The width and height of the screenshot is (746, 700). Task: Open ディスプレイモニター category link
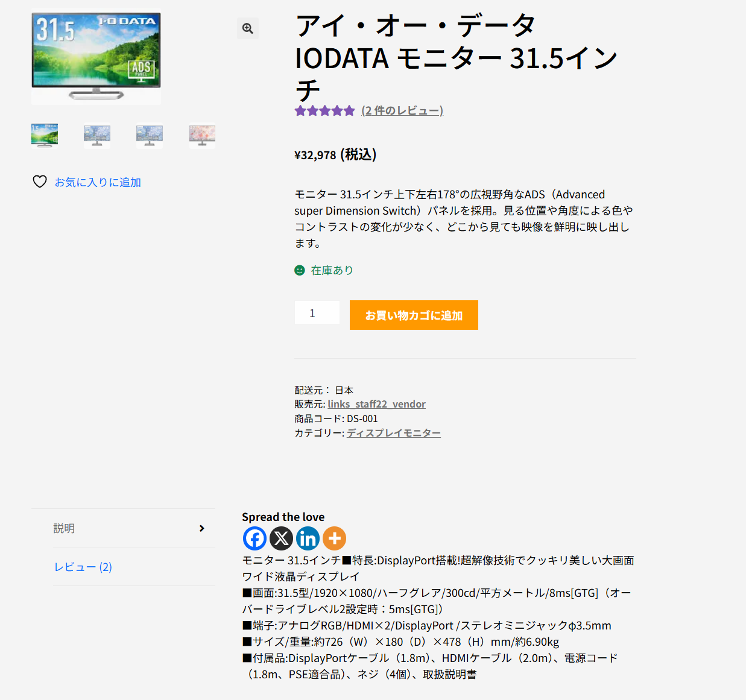pos(394,433)
